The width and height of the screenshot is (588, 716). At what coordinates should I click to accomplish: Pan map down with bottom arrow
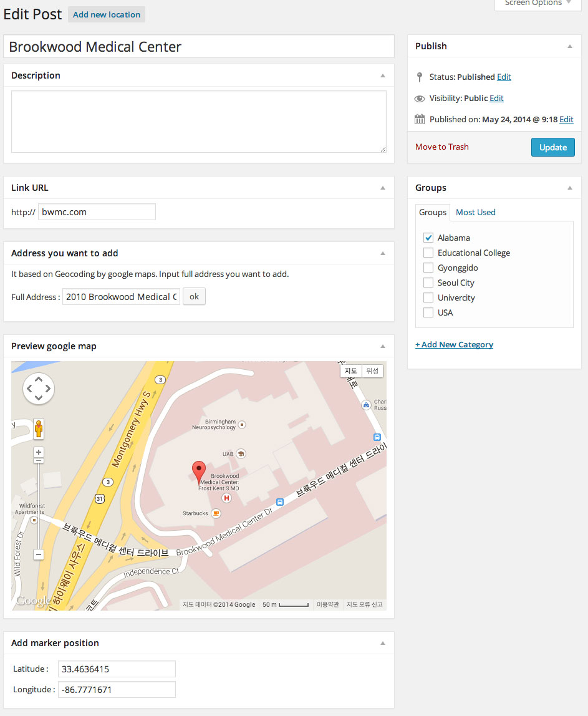coord(39,398)
